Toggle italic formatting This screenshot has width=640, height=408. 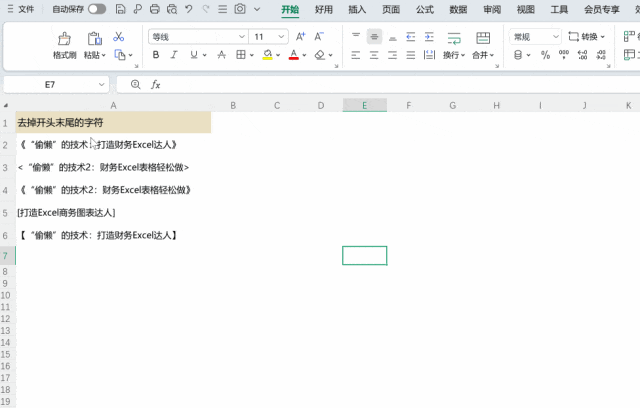click(174, 55)
